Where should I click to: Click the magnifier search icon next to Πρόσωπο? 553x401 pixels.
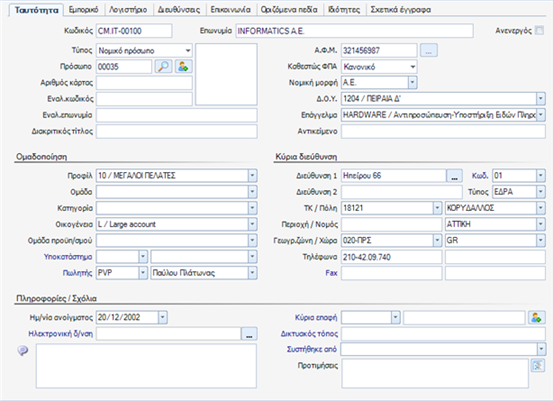tap(164, 66)
